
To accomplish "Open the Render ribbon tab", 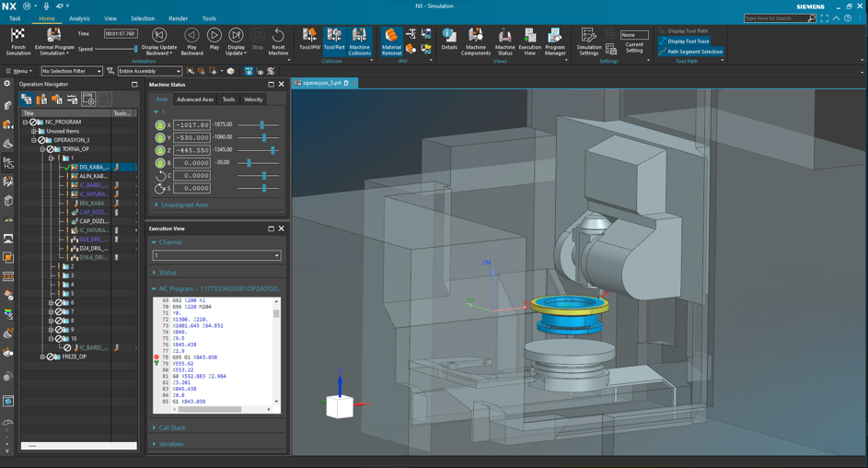I will point(178,18).
